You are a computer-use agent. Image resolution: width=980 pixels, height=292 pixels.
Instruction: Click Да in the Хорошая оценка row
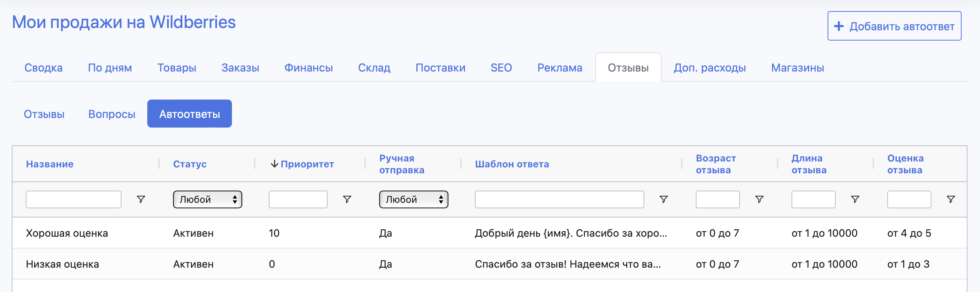click(x=385, y=233)
